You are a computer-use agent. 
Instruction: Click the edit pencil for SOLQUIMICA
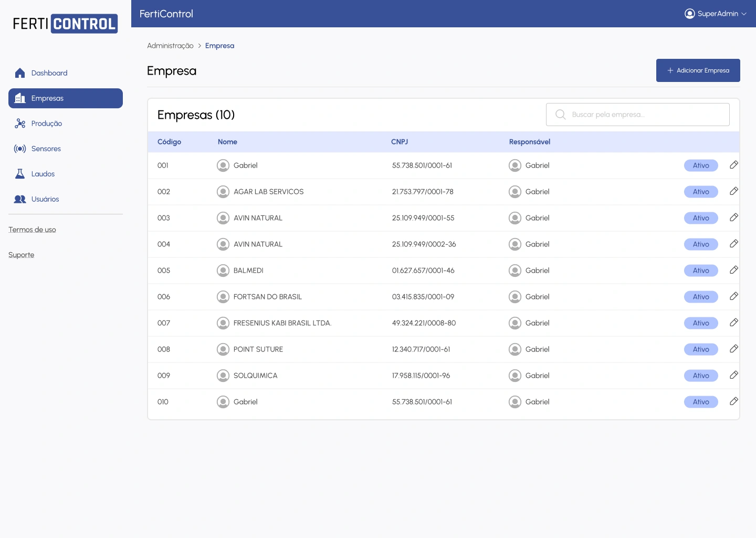point(734,375)
